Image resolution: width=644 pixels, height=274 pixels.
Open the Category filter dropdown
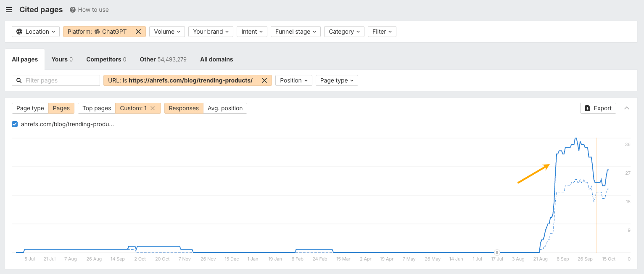pos(344,32)
